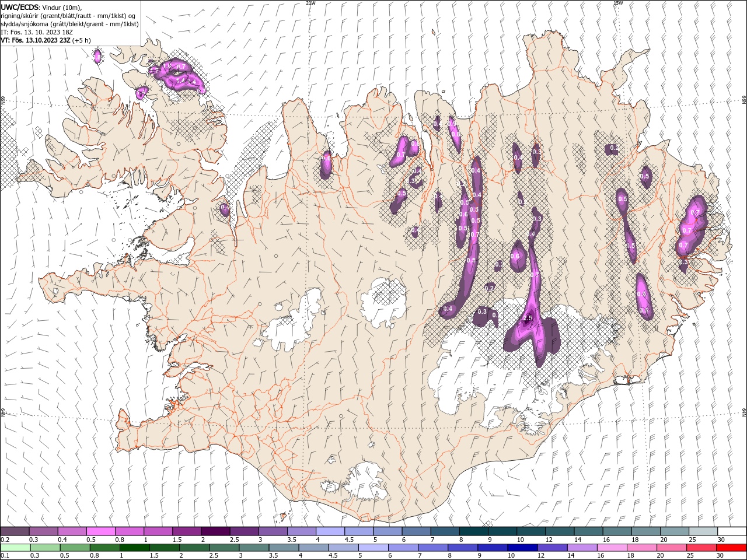Select the deep navy blue swatch starting at 10
The width and height of the screenshot is (747, 560).
522,548
